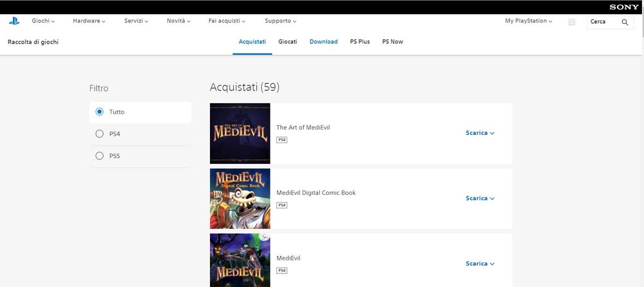This screenshot has height=287, width=644.
Task: Open the Download tab link
Action: pyautogui.click(x=323, y=42)
